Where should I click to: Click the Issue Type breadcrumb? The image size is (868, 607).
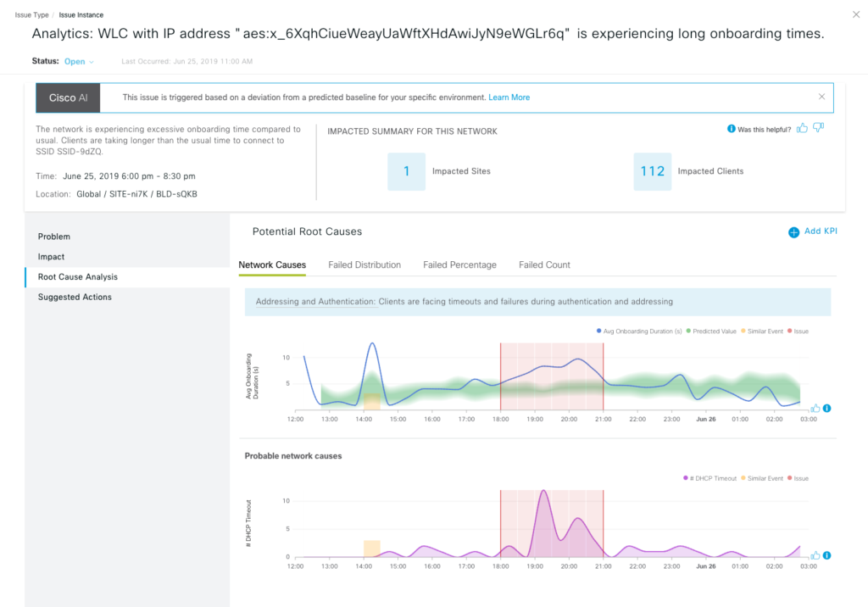[x=31, y=15]
